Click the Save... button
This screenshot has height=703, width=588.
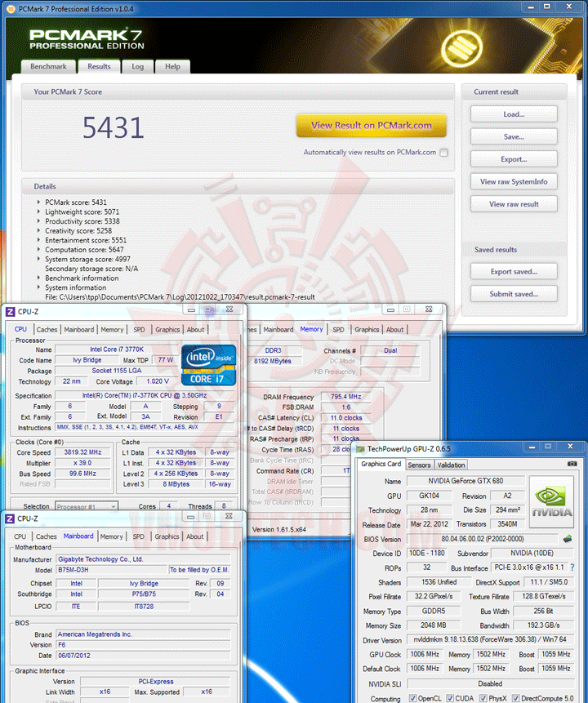(514, 136)
